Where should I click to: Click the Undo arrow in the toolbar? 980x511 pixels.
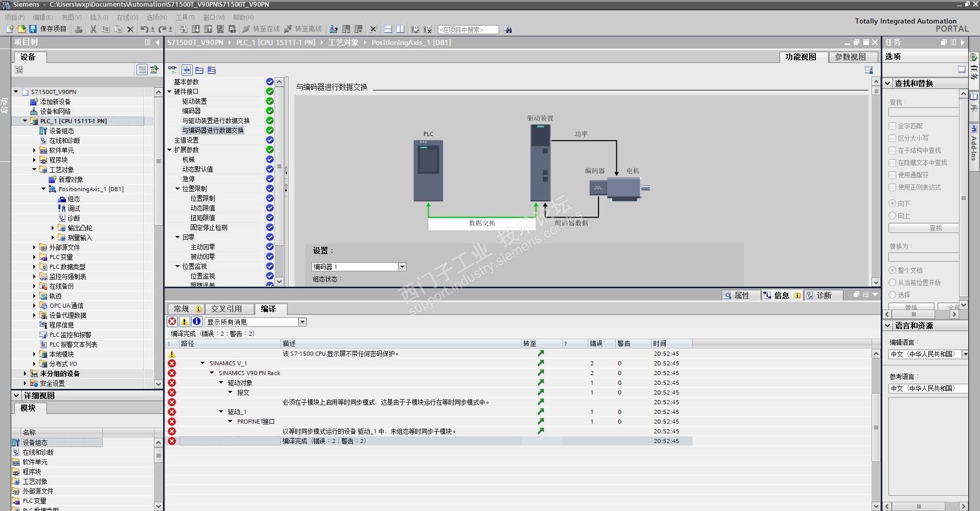click(144, 29)
